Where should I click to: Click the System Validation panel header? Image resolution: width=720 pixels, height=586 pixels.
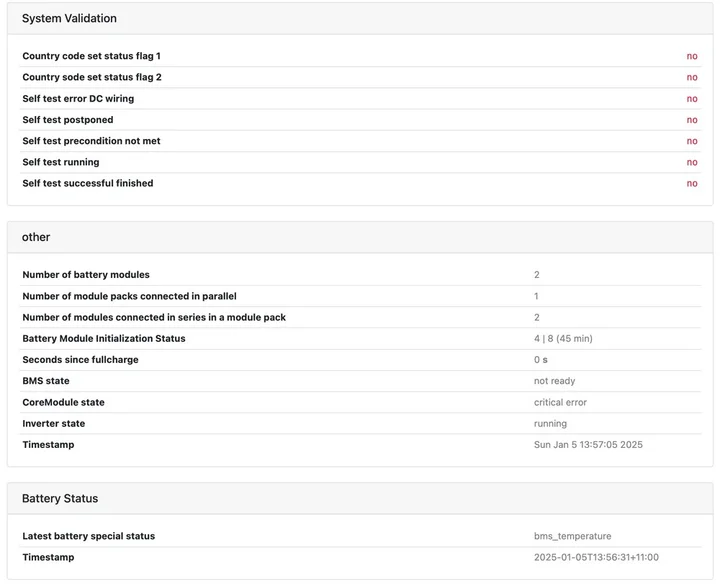click(x=69, y=18)
